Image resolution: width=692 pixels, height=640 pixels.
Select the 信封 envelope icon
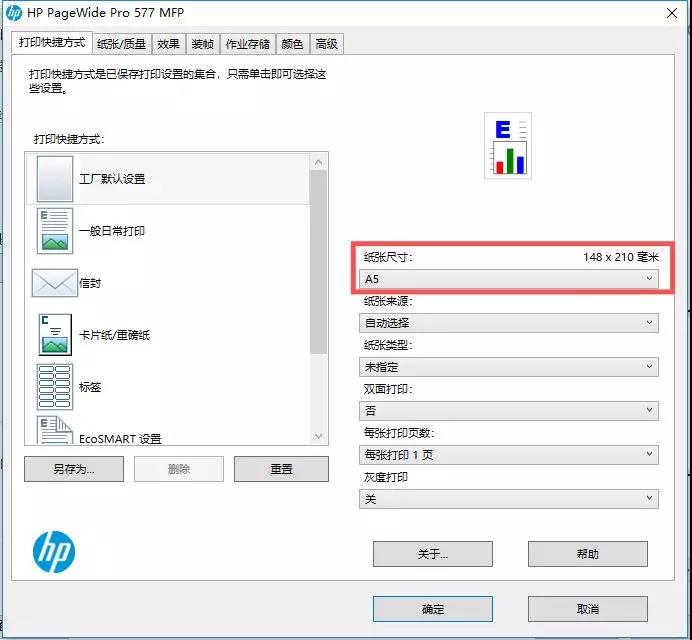pos(55,283)
